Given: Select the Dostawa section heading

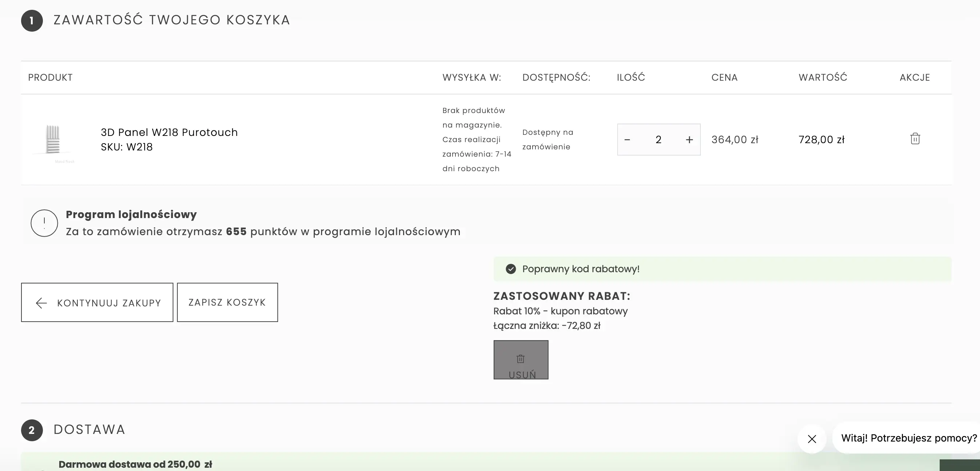Looking at the screenshot, I should (89, 430).
